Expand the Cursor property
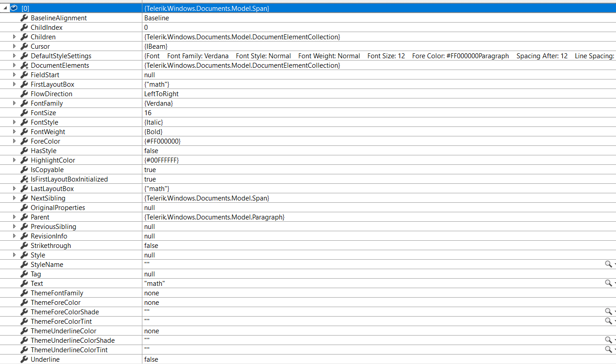616x364 pixels. (14, 47)
